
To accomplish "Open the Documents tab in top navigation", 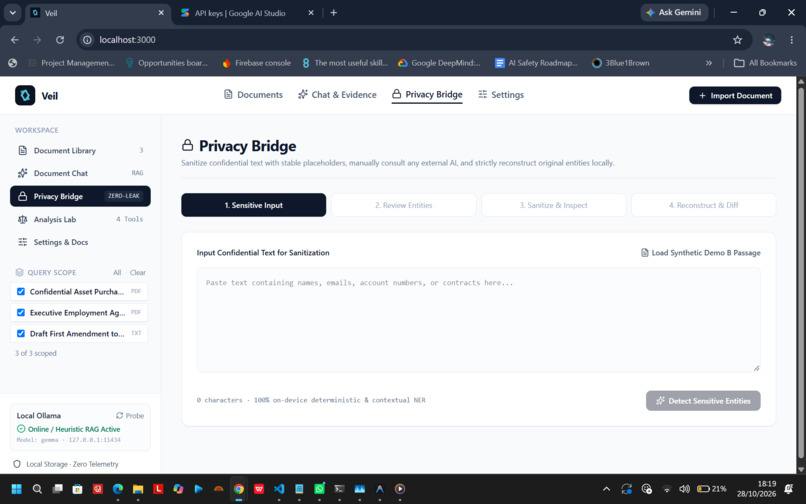I will point(253,95).
